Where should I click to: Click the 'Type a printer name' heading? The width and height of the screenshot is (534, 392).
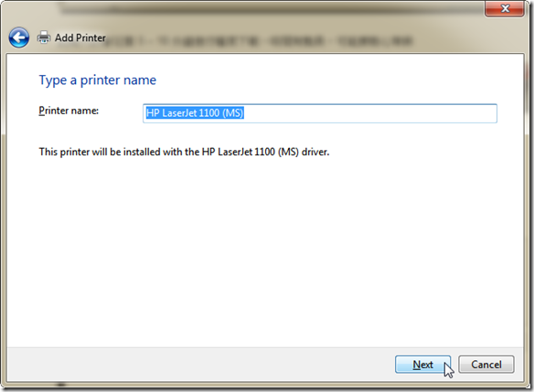98,80
